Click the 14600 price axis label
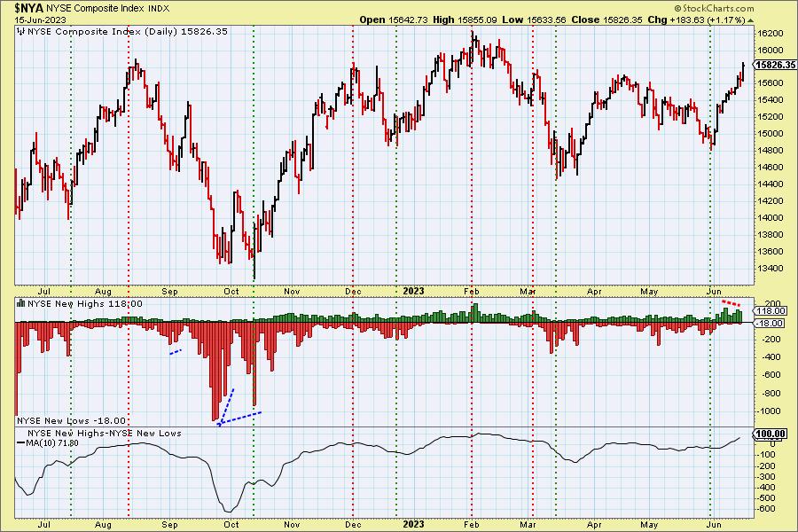798x532 pixels. (770, 168)
